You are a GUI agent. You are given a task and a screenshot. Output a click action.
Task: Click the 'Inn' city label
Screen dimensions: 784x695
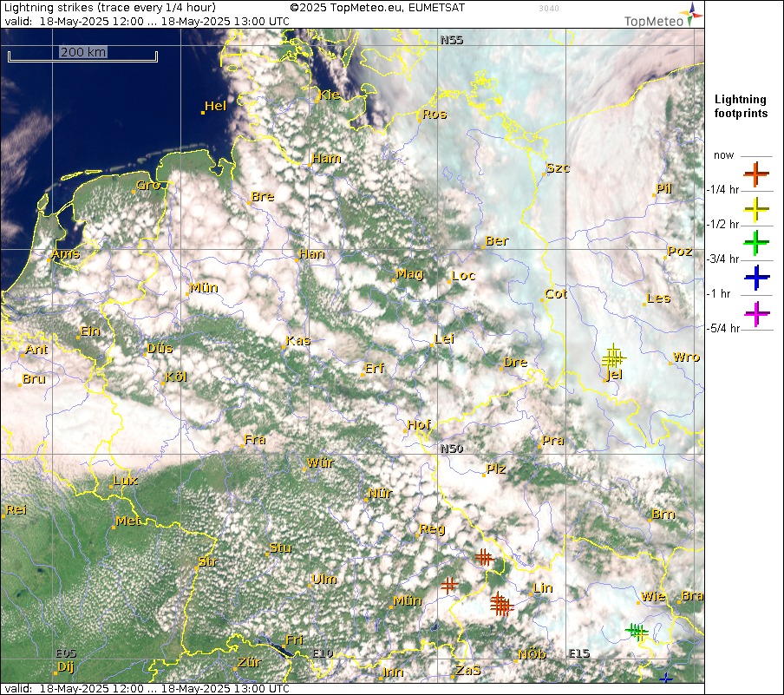(x=393, y=672)
